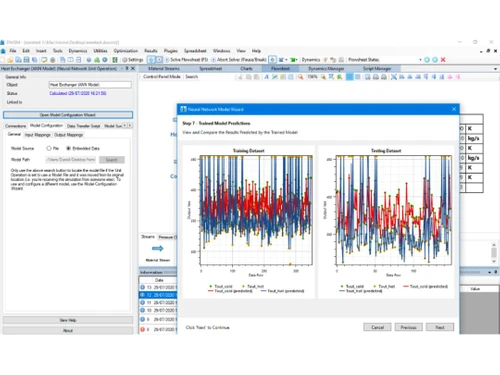Click the editor tabs scroll-left arrow
The width and height of the screenshot is (500, 375).
pos(125,126)
